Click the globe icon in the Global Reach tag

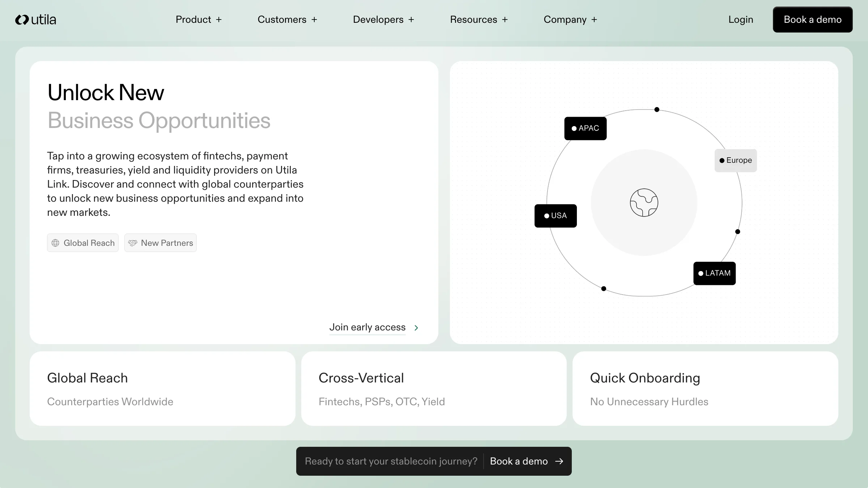55,243
